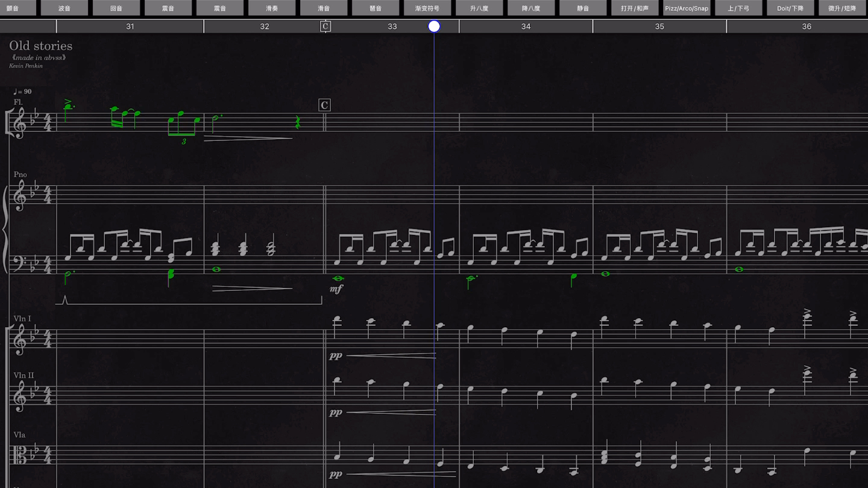Click the 升八度 octave up button

coord(479,8)
